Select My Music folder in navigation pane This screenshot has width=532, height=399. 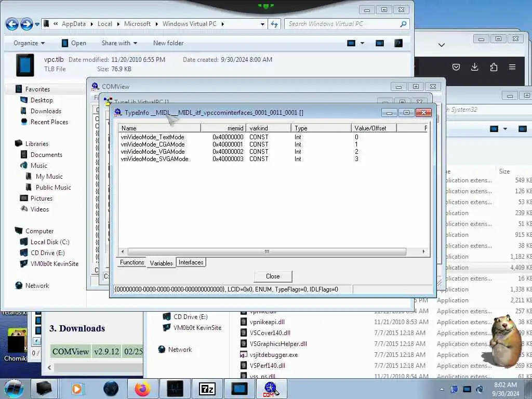pyautogui.click(x=49, y=177)
